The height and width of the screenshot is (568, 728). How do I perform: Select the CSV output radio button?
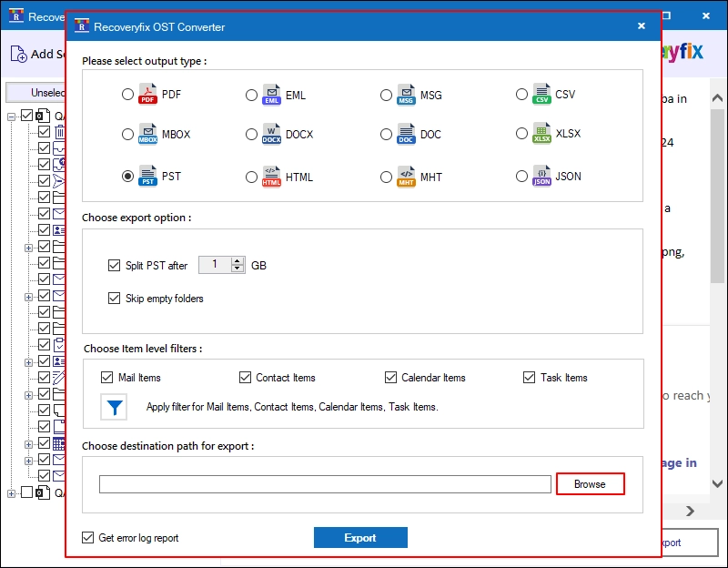coord(521,95)
